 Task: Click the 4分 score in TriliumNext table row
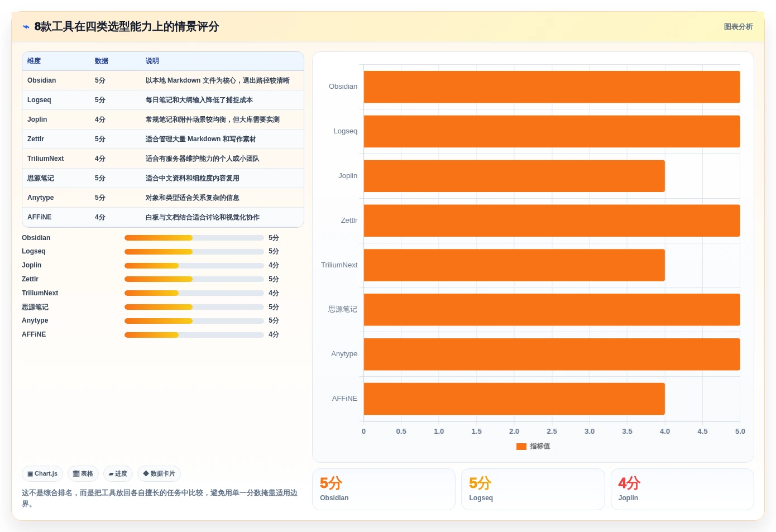tap(100, 159)
